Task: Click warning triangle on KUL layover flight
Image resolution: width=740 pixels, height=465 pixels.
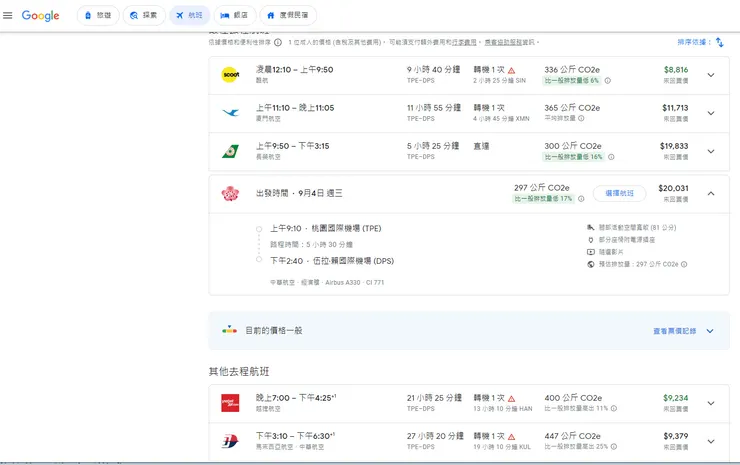Action: (x=512, y=437)
